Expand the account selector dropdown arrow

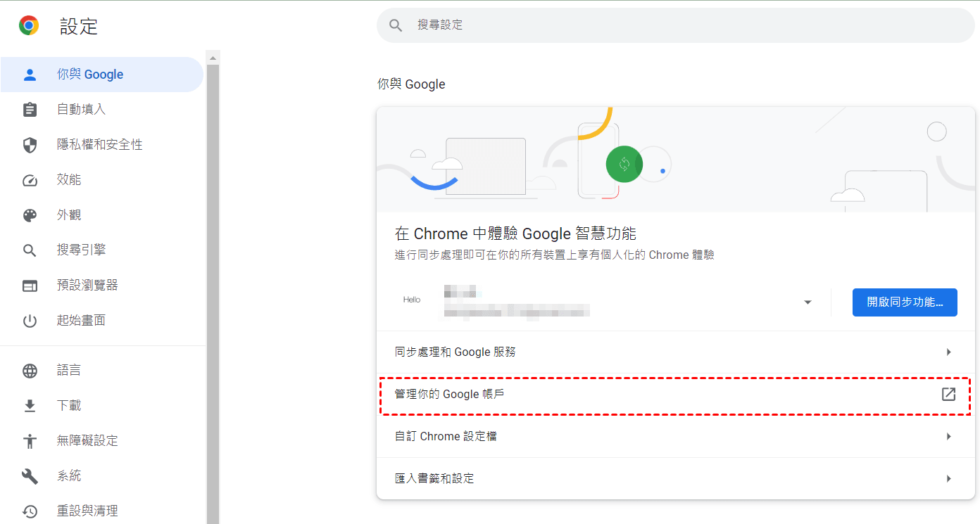[808, 302]
